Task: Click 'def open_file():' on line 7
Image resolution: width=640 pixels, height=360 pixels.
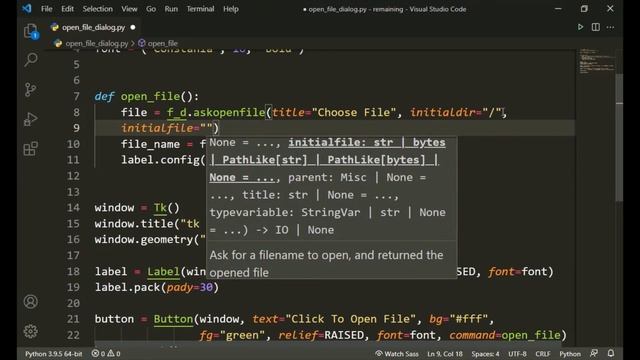Action: 147,96
